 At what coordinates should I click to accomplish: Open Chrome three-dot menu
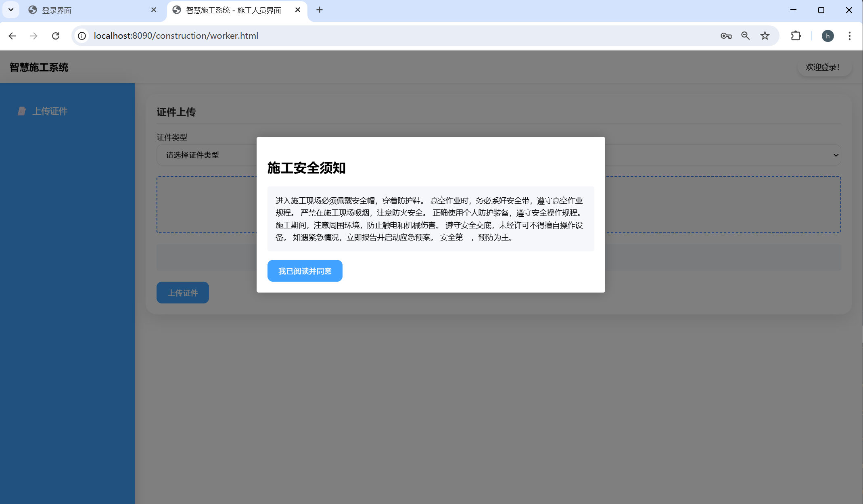[x=849, y=36]
